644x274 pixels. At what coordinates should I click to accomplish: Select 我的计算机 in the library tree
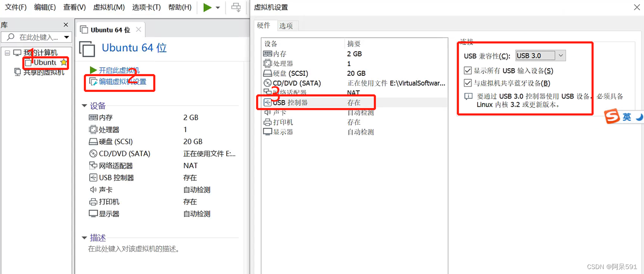[x=40, y=53]
